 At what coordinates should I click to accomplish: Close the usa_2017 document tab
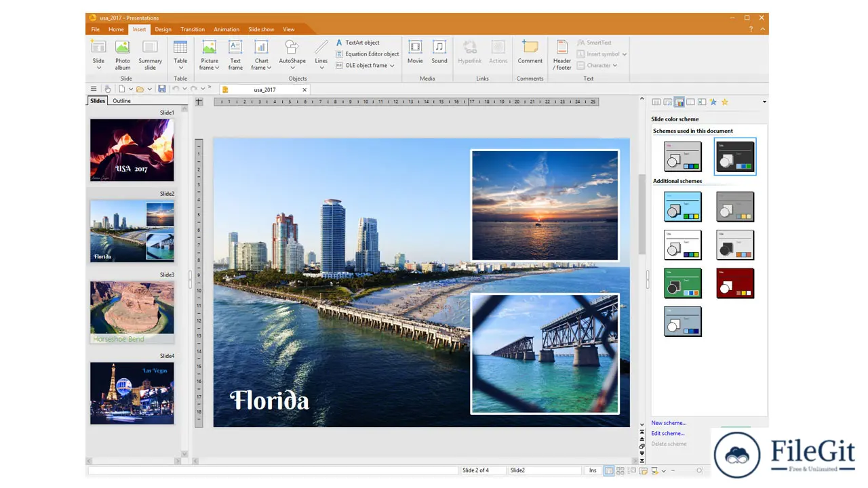click(304, 89)
